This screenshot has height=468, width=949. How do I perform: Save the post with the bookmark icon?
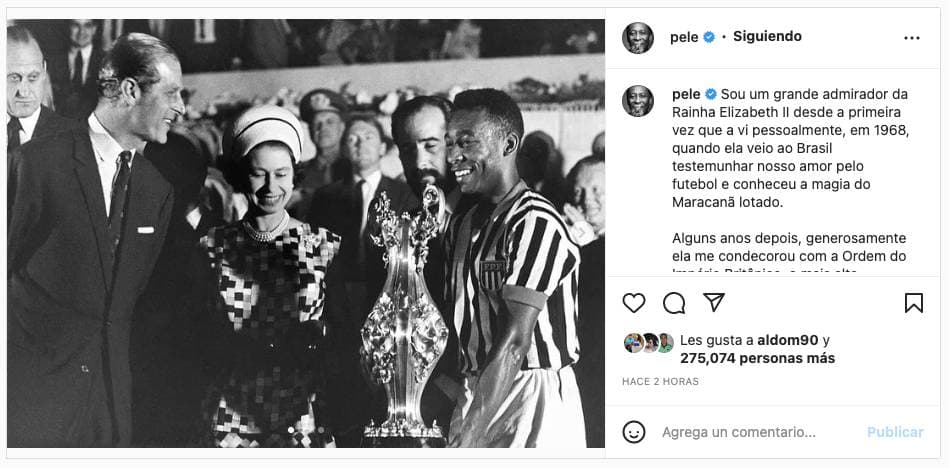914,303
